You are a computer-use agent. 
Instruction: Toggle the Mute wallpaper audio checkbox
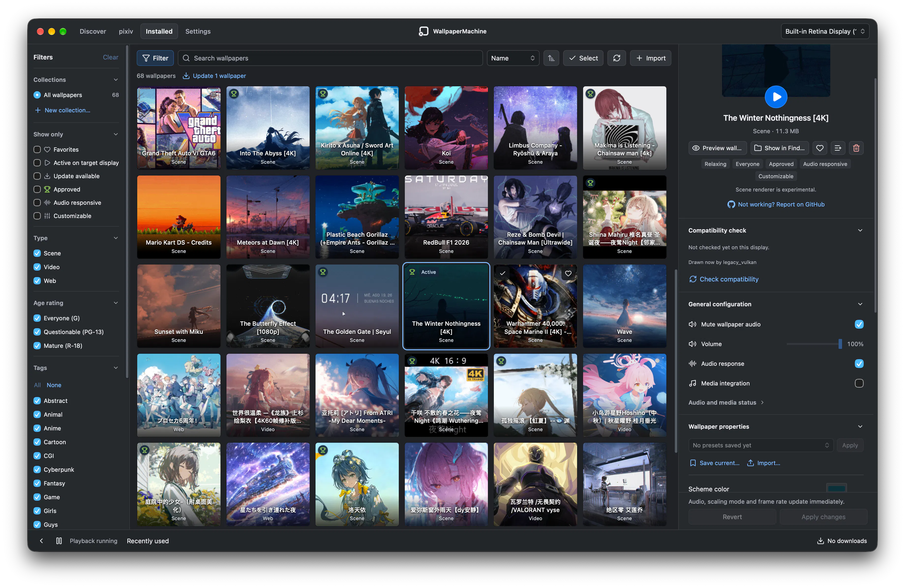[859, 324]
